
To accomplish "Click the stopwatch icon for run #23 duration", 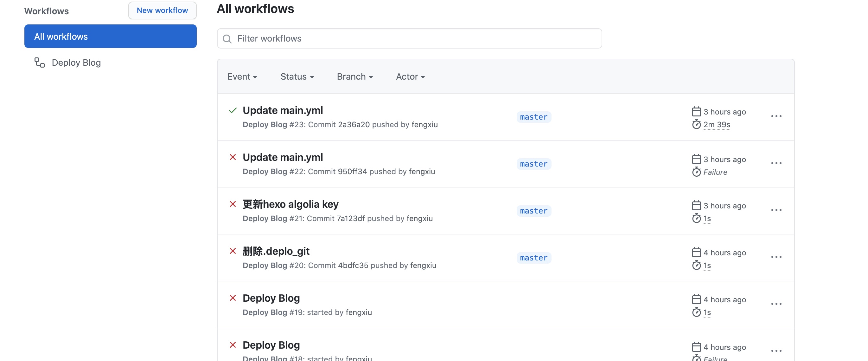I will click(696, 124).
